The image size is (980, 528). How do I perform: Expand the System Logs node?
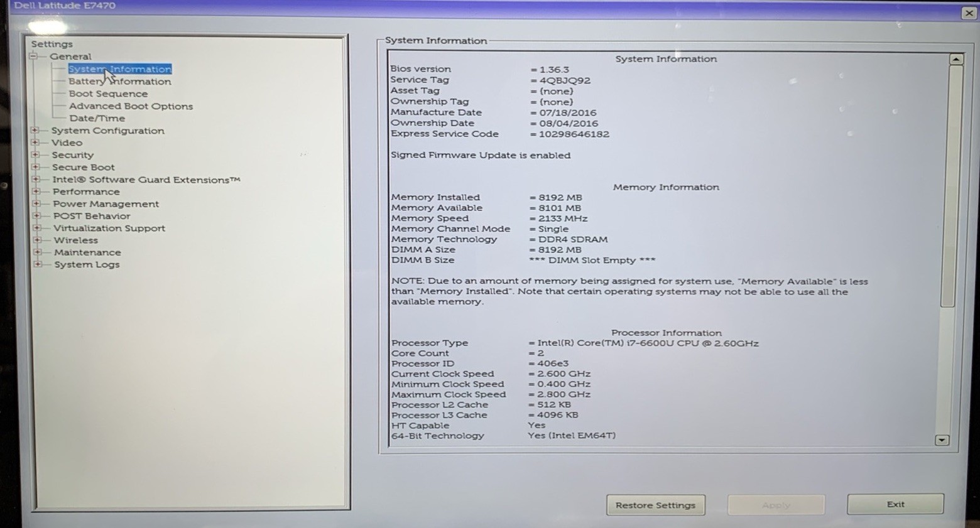[x=38, y=264]
